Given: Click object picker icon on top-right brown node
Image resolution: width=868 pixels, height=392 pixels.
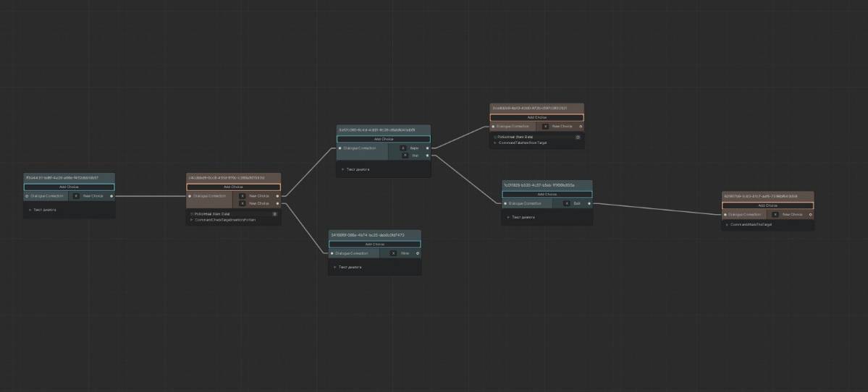Looking at the screenshot, I should [578, 136].
